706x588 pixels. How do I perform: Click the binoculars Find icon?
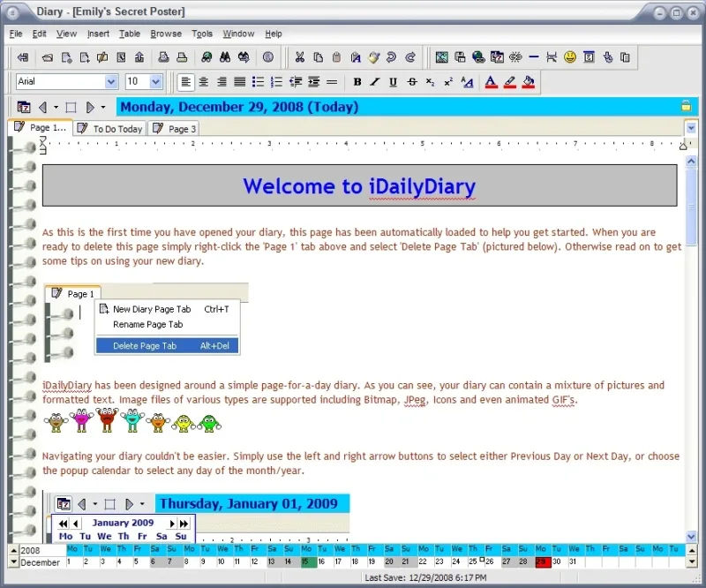pos(225,57)
